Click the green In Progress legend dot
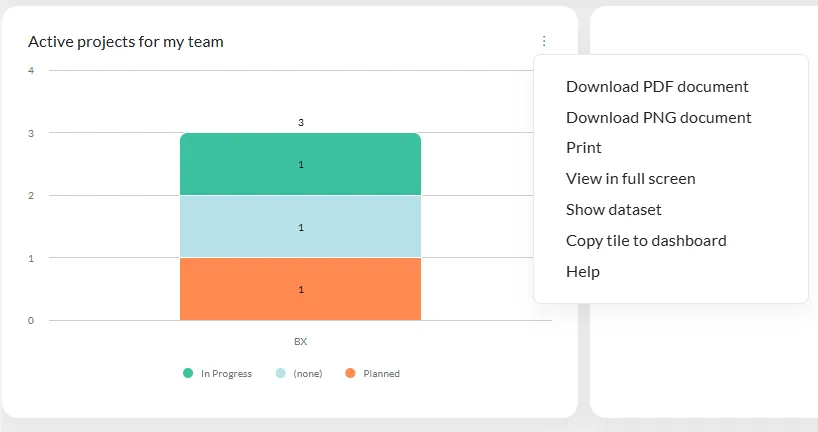The height and width of the screenshot is (432, 818). [188, 374]
